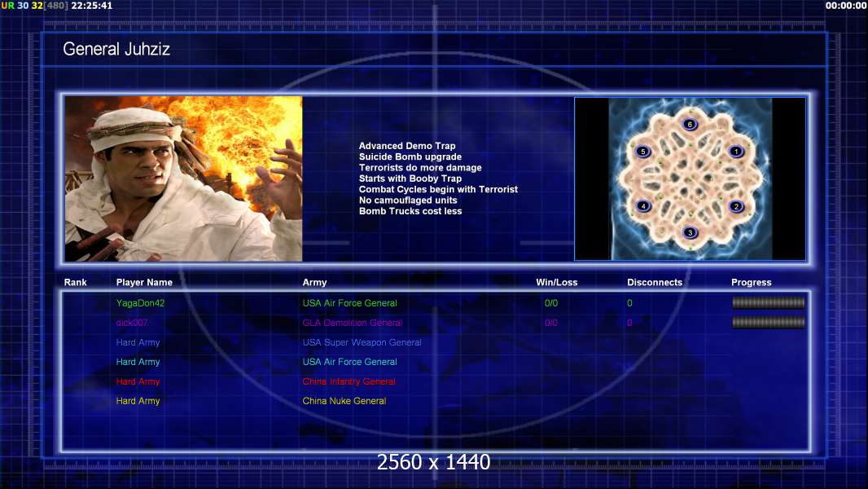Click Bomb Trucks cost less line
868x489 pixels.
coord(410,211)
